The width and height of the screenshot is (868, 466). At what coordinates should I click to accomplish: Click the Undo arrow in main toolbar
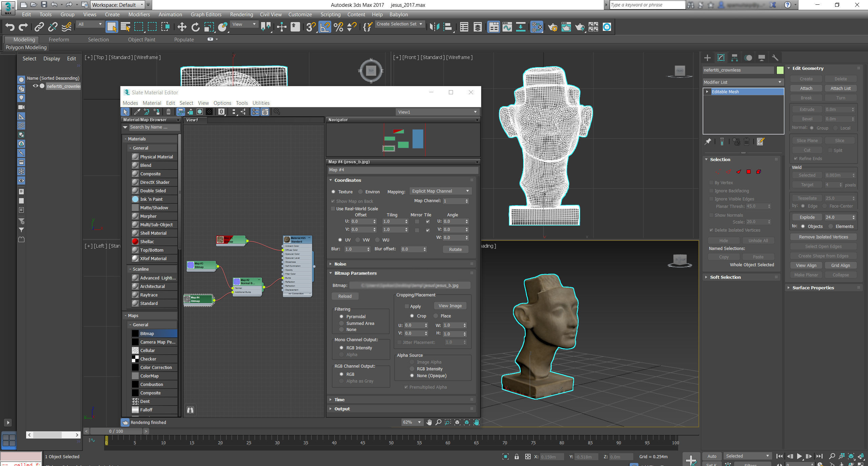click(10, 27)
